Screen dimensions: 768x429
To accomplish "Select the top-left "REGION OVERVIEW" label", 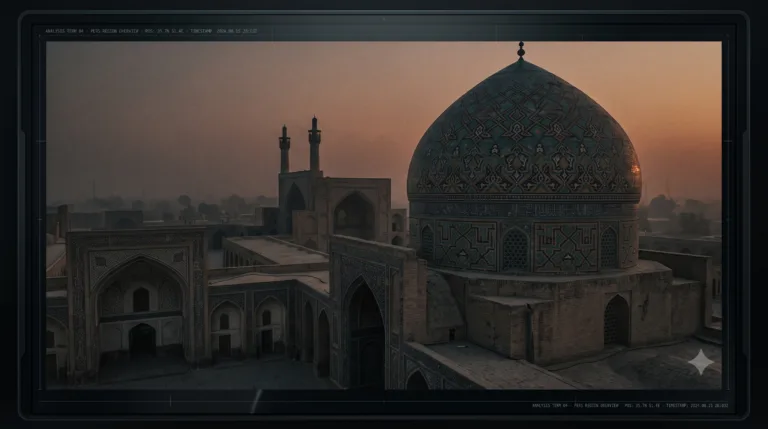I will point(121,31).
